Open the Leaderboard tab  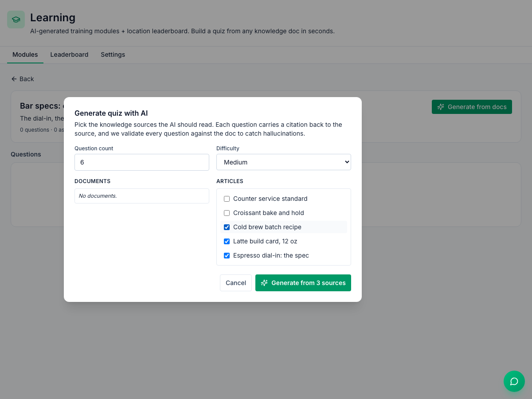(x=69, y=55)
